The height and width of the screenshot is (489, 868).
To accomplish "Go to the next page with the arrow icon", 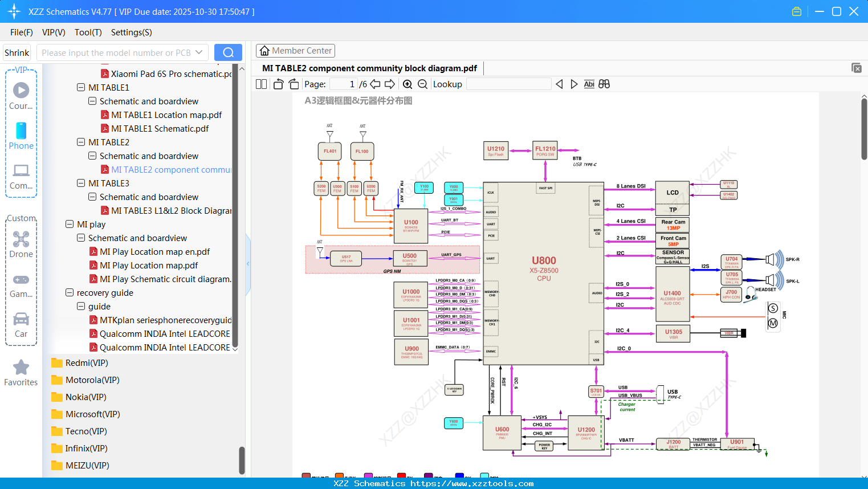I will point(390,84).
